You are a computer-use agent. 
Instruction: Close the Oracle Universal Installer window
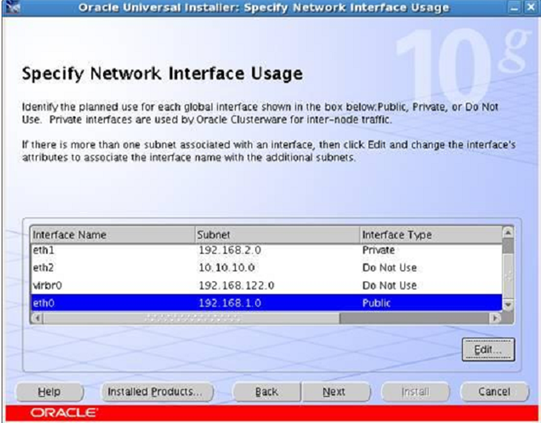pos(531,8)
